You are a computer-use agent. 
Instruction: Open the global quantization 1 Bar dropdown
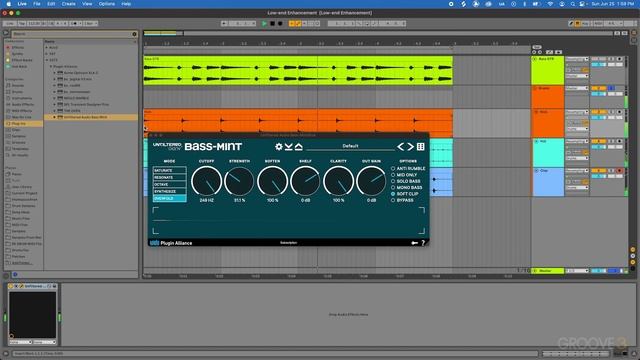91,24
